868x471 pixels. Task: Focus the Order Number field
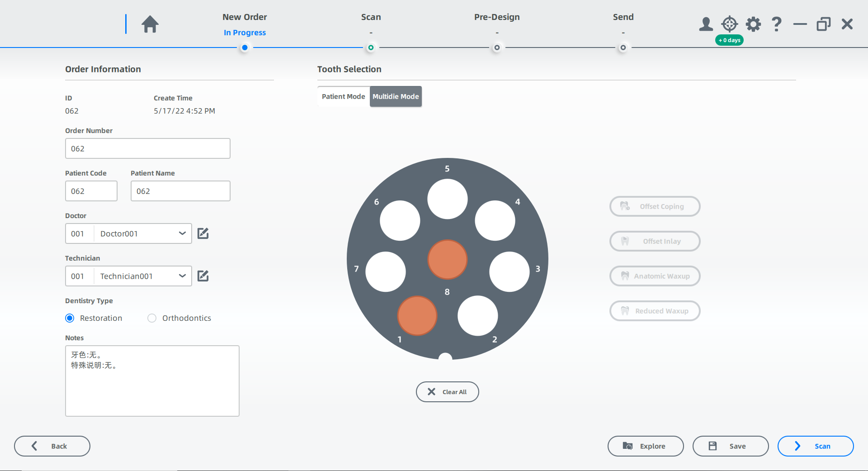[x=148, y=148]
